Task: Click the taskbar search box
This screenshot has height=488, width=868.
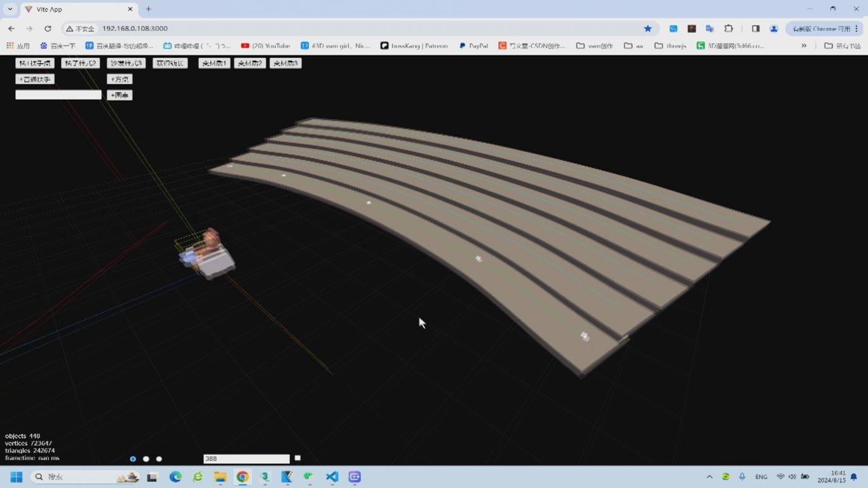Action: coord(85,477)
